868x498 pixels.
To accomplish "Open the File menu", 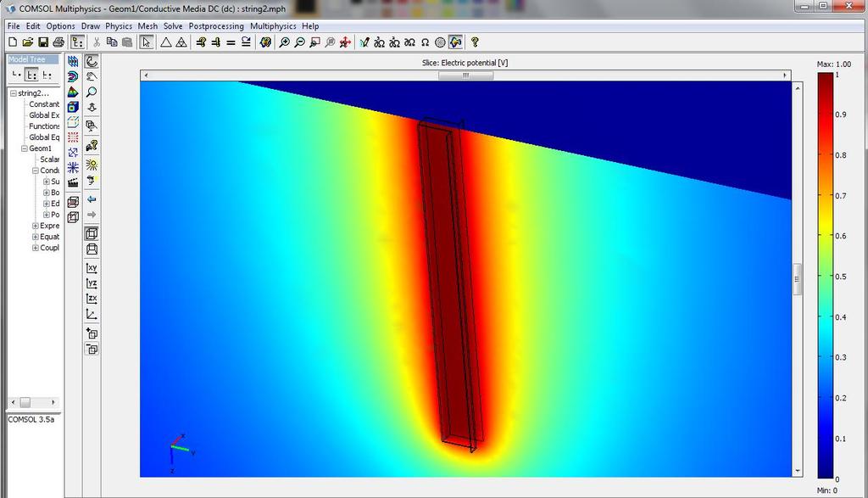I will pos(14,26).
